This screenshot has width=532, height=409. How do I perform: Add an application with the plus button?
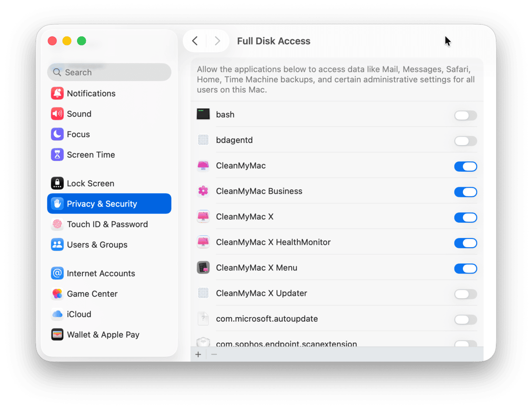click(x=198, y=354)
